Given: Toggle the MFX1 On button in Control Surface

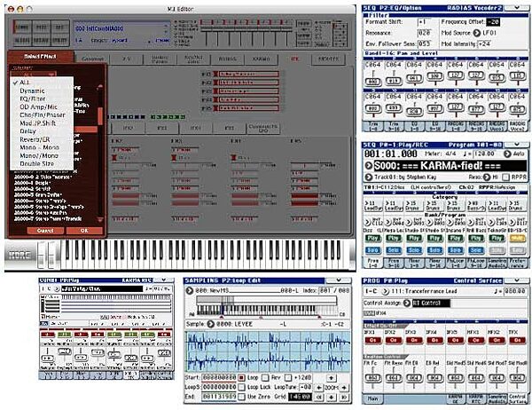Looking at the screenshot, I should pyautogui.click(x=475, y=340).
